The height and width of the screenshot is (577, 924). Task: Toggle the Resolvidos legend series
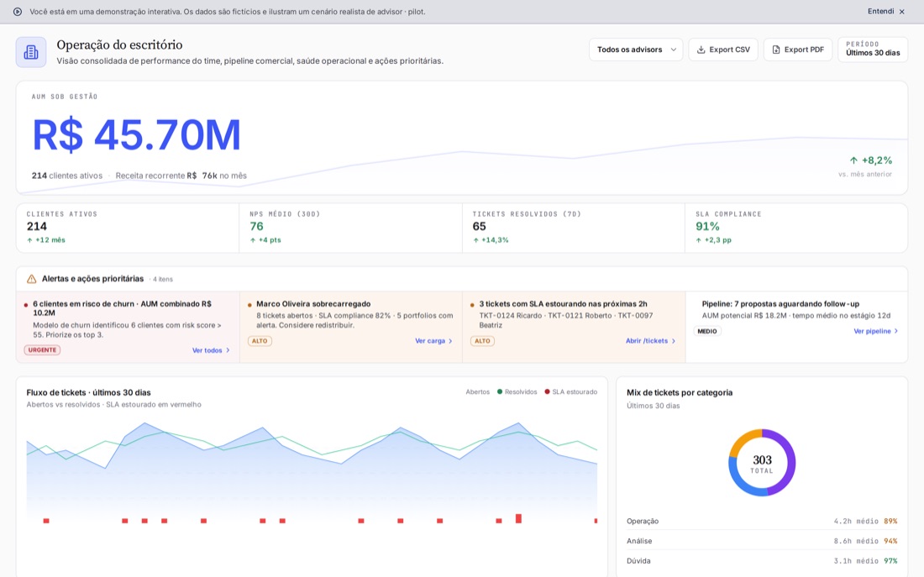517,392
